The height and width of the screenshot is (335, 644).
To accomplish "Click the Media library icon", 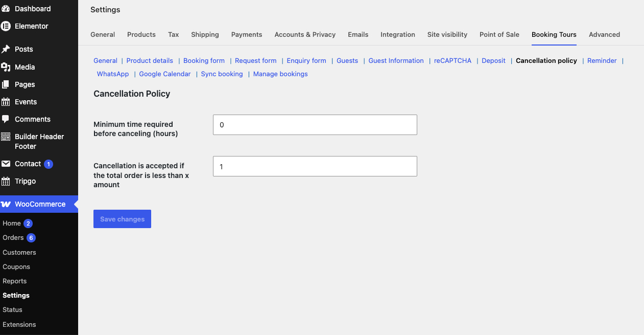I will click(6, 67).
